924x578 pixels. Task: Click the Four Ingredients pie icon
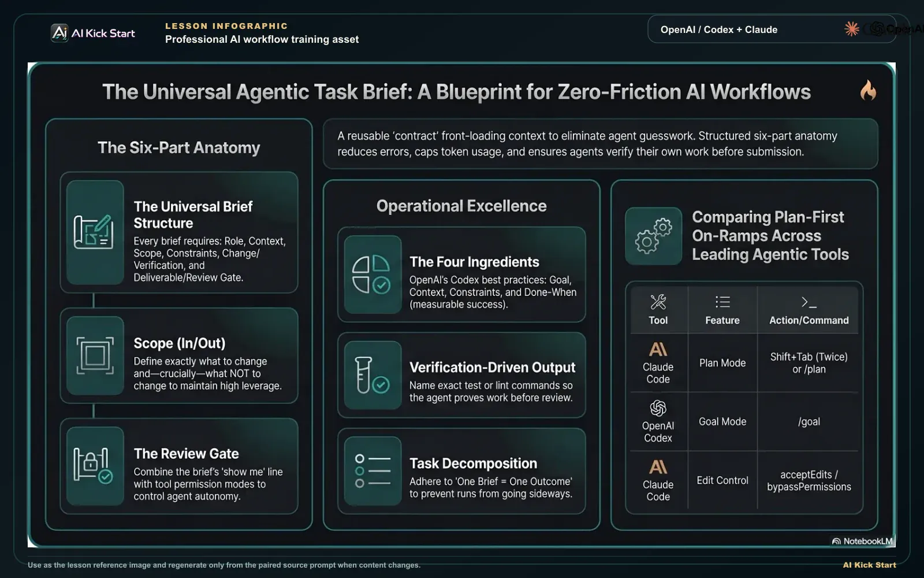pyautogui.click(x=372, y=275)
